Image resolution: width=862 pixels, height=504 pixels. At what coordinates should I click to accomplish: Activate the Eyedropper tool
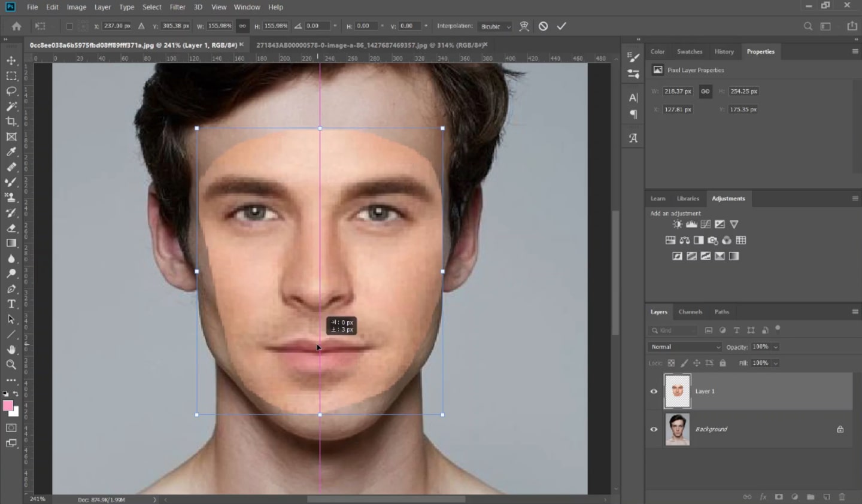pos(11,151)
